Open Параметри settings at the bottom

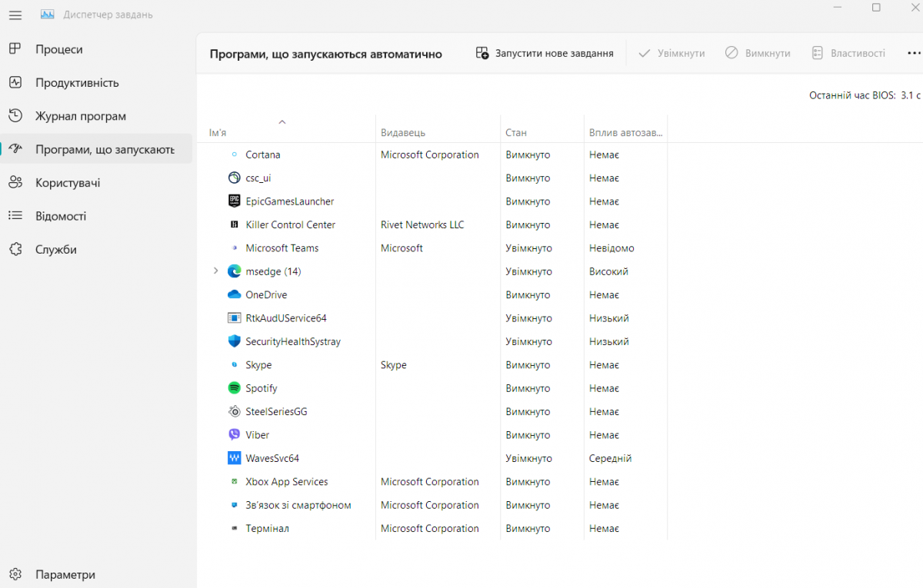pos(65,575)
